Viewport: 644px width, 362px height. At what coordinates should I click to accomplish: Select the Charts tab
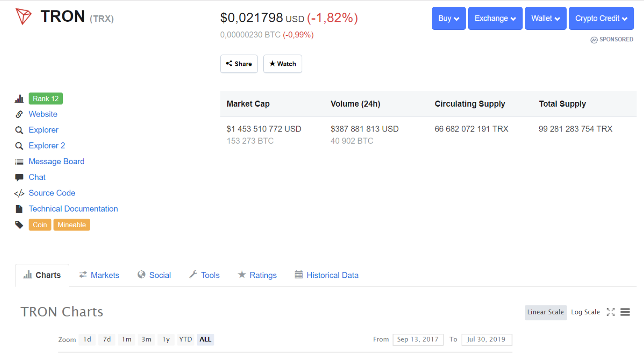[x=42, y=275]
